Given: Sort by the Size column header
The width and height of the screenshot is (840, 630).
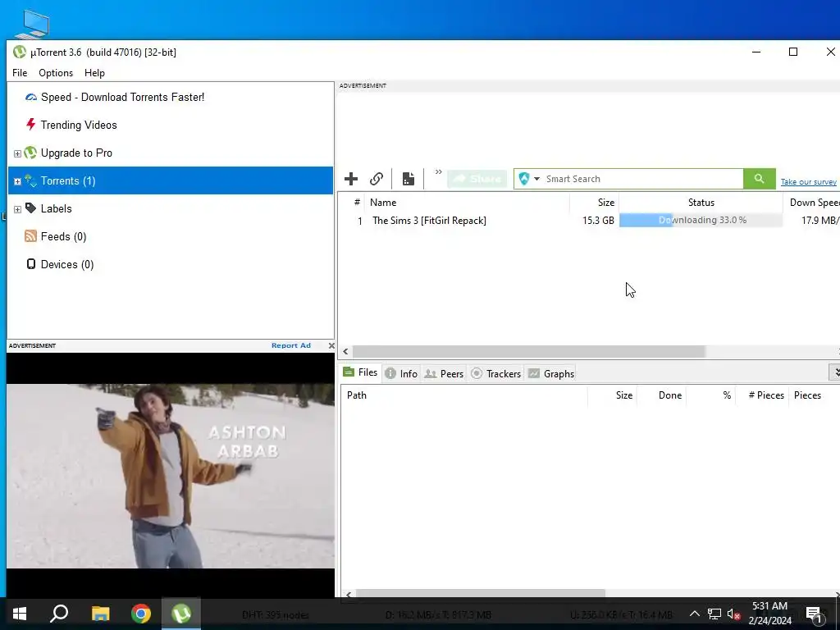Looking at the screenshot, I should pos(594,203).
